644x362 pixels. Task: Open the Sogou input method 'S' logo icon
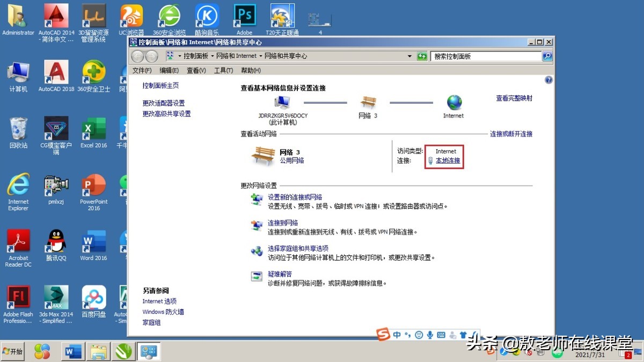[383, 335]
